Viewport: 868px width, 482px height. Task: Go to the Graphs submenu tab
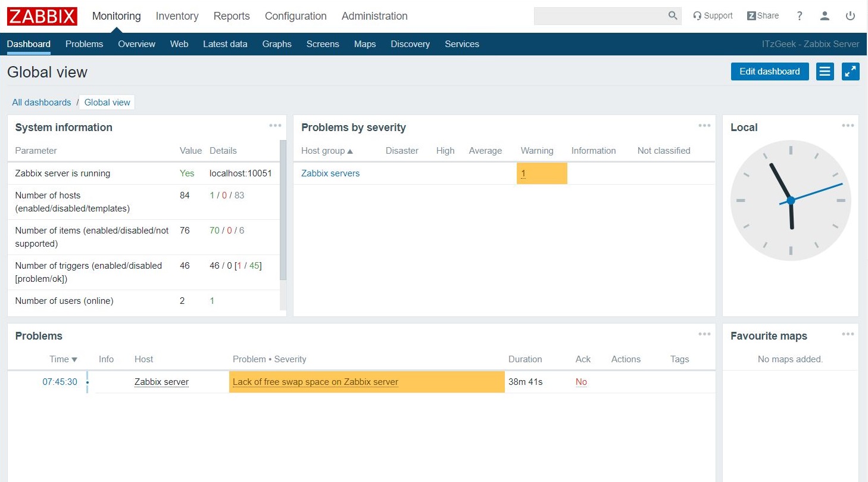point(277,44)
